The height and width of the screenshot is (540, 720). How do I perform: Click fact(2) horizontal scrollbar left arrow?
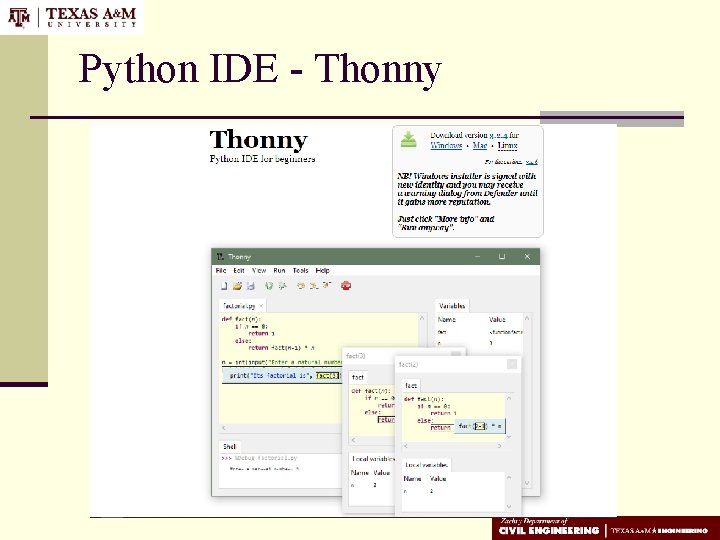405,445
